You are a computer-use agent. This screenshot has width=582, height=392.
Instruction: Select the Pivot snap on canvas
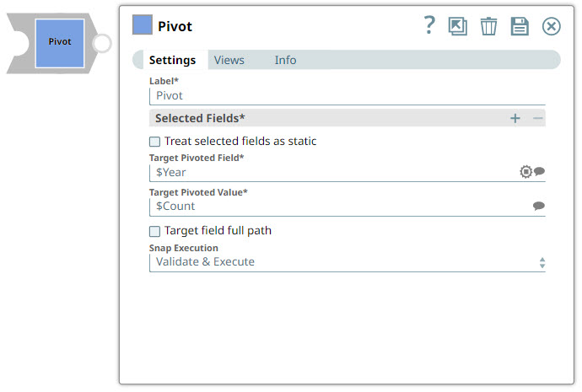coord(59,42)
